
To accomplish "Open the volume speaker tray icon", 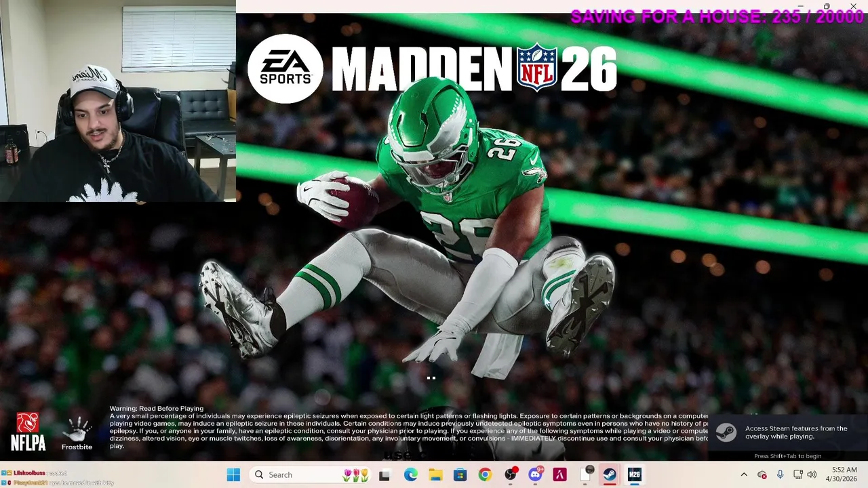I will [x=812, y=474].
